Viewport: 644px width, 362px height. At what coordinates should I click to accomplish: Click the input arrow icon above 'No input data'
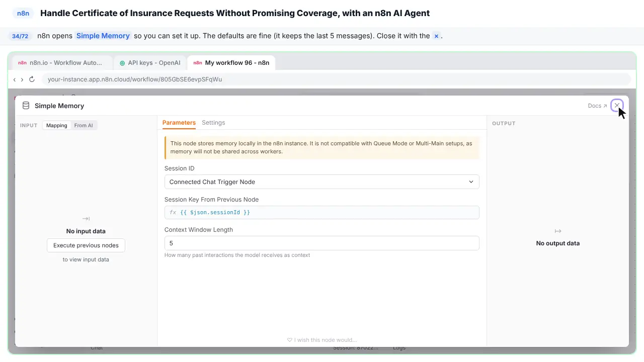[86, 219]
